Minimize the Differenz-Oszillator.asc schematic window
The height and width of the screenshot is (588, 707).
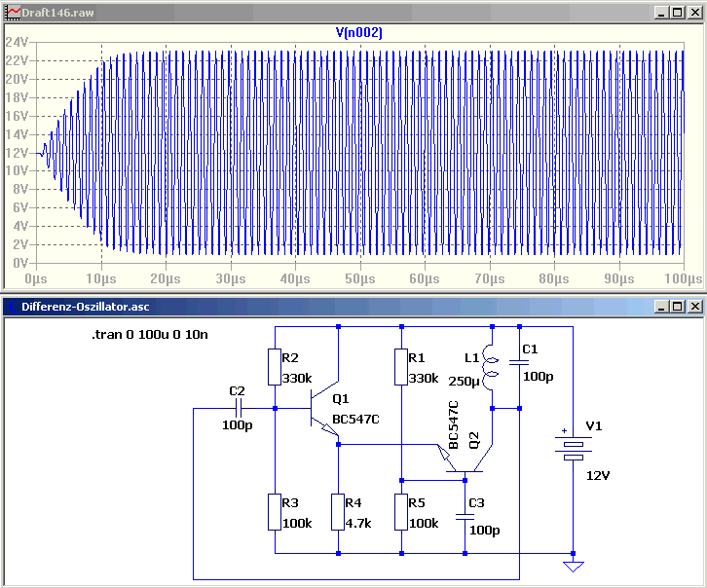pos(661,307)
